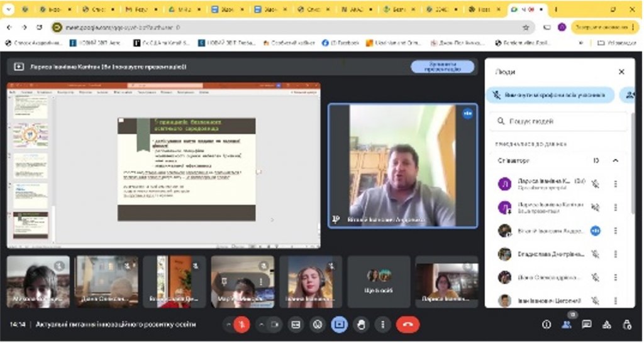This screenshot has height=343, width=644.
Task: Click the mute all participants button
Action: [x=550, y=95]
